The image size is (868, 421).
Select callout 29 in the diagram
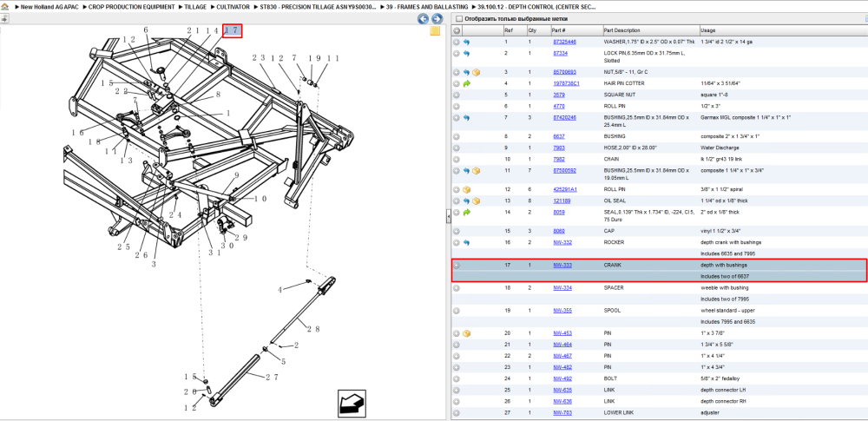click(240, 237)
